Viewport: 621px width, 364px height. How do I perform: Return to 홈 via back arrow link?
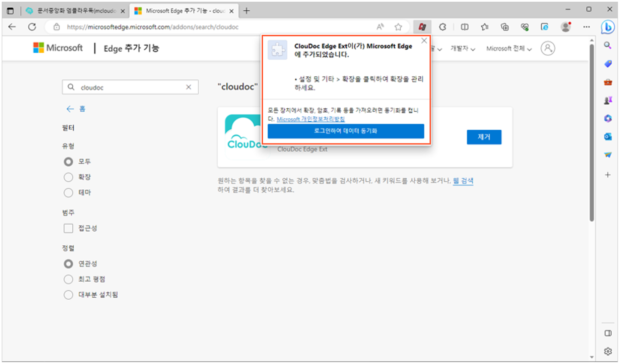(76, 109)
